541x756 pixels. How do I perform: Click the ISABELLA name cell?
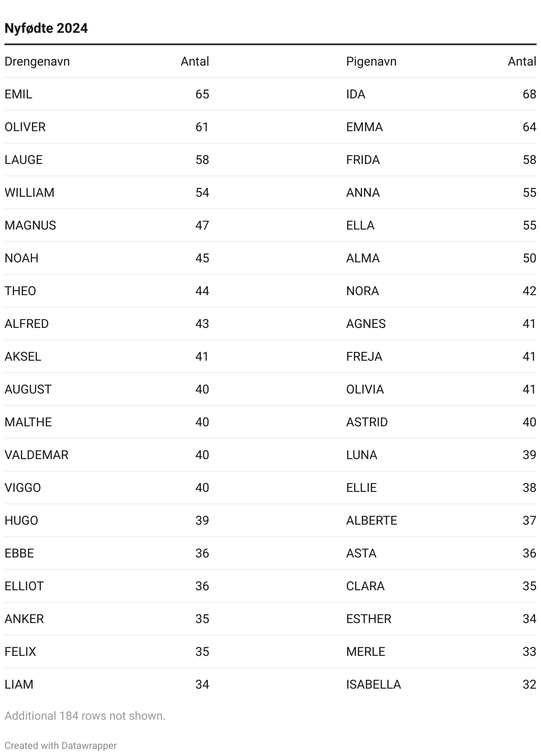[373, 684]
